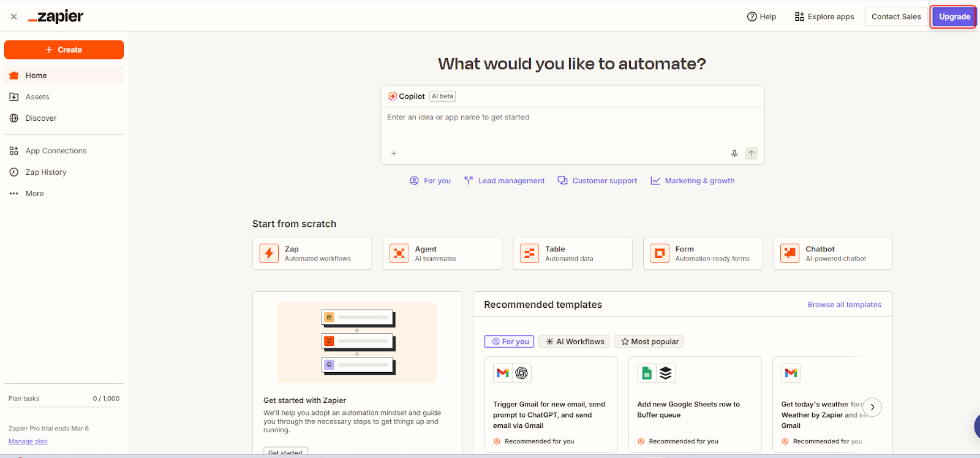This screenshot has width=980, height=458.
Task: Start a Form from scratch
Action: click(x=703, y=253)
